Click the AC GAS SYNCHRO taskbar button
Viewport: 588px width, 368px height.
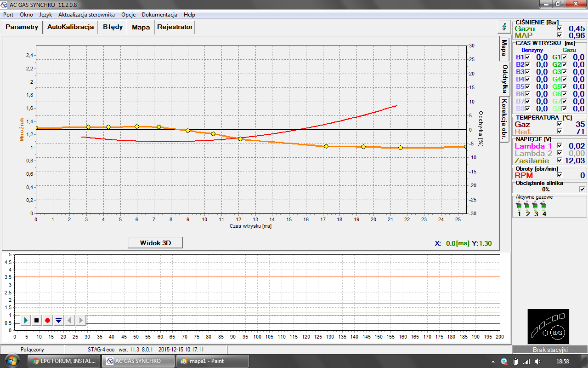pos(138,361)
